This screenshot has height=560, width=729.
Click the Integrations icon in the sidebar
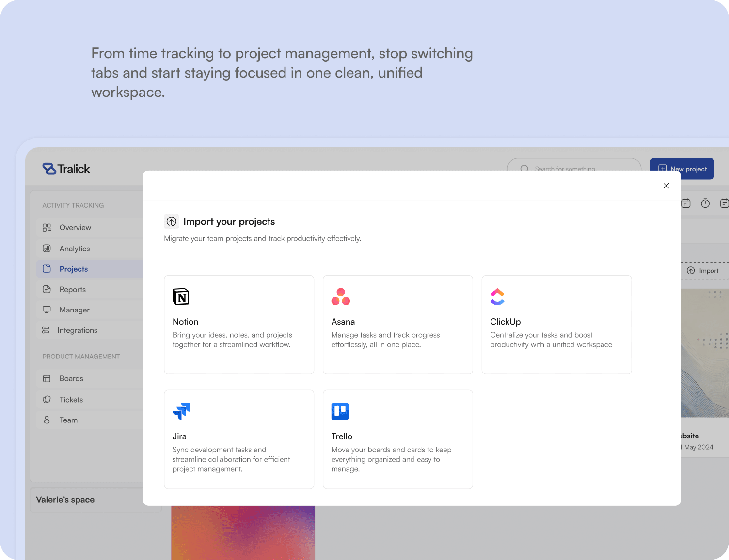coord(47,330)
